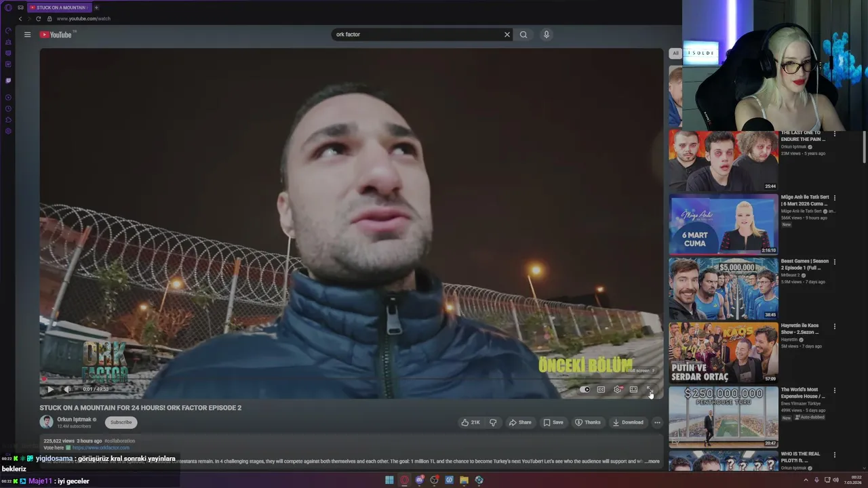The image size is (868, 488).
Task: Open taskbar volume control
Action: coord(835,480)
